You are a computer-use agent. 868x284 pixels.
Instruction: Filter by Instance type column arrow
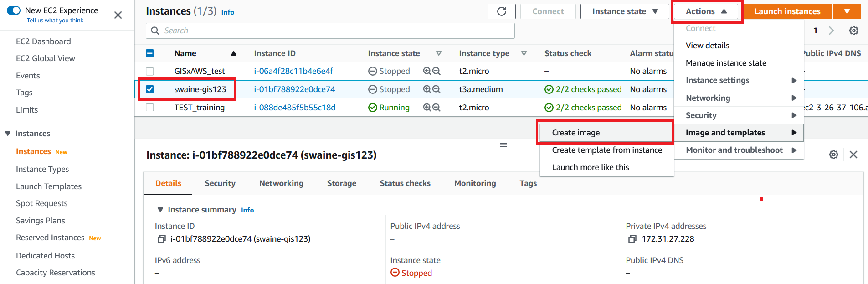524,53
